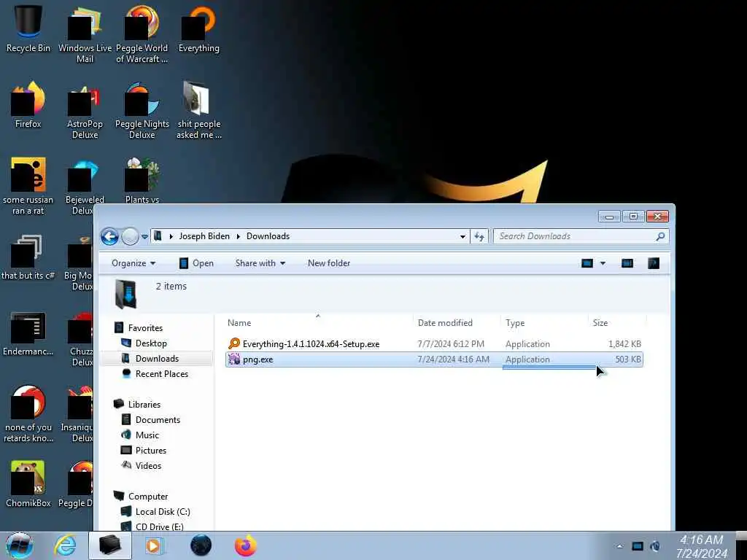The image size is (747, 560).
Task: Select Libraries in navigation pane
Action: tap(144, 404)
